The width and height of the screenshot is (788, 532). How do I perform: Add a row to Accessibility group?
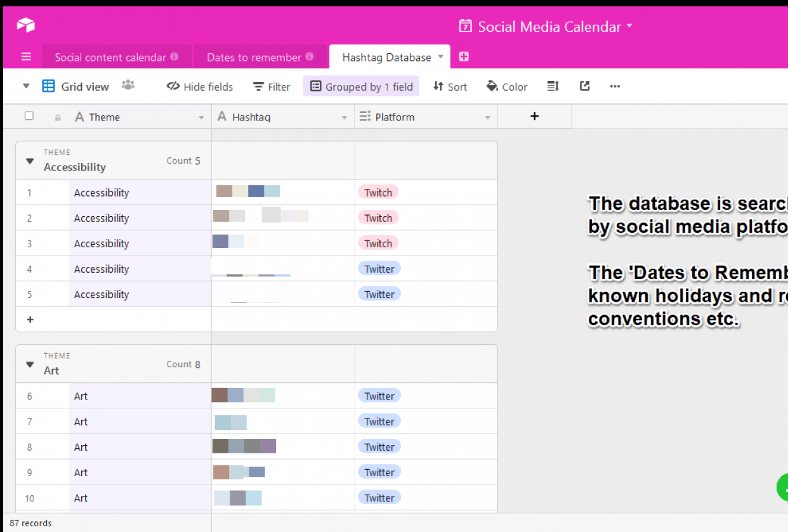click(30, 320)
